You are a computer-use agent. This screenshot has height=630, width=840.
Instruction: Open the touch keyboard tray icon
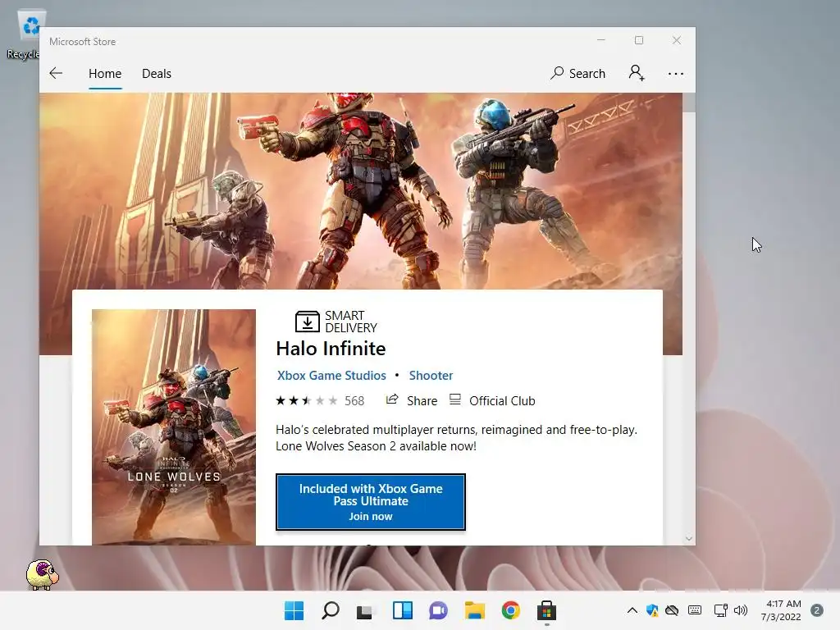[x=695, y=610]
